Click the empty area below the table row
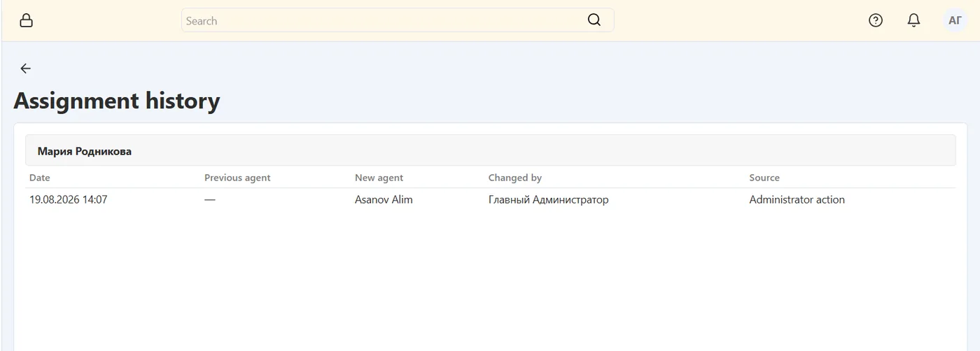Viewport: 980px width, 351px height. point(490,280)
